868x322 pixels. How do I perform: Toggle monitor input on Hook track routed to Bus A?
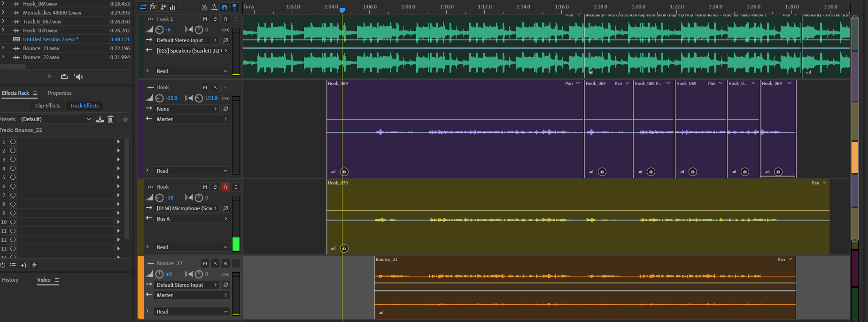click(236, 187)
